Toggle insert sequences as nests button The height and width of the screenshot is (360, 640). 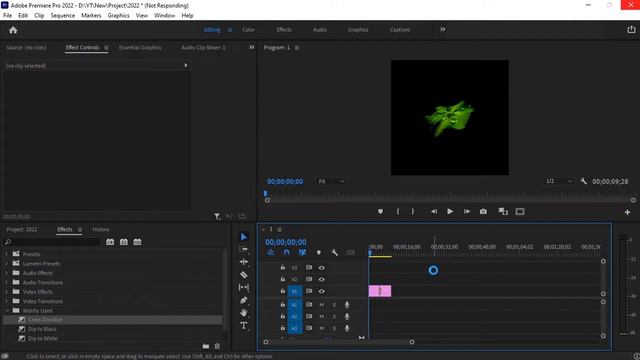coord(271,253)
